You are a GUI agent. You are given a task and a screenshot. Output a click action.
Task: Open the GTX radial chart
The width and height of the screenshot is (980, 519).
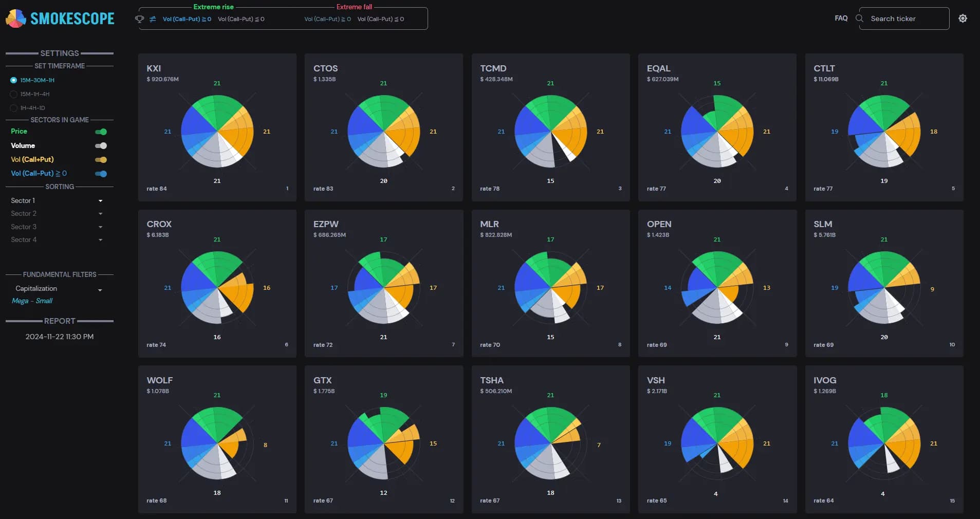[x=384, y=443]
